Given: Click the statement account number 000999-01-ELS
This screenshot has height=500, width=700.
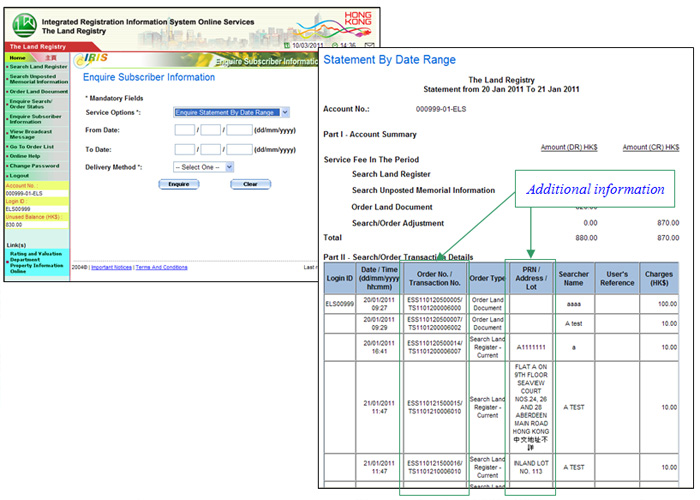Looking at the screenshot, I should click(441, 109).
